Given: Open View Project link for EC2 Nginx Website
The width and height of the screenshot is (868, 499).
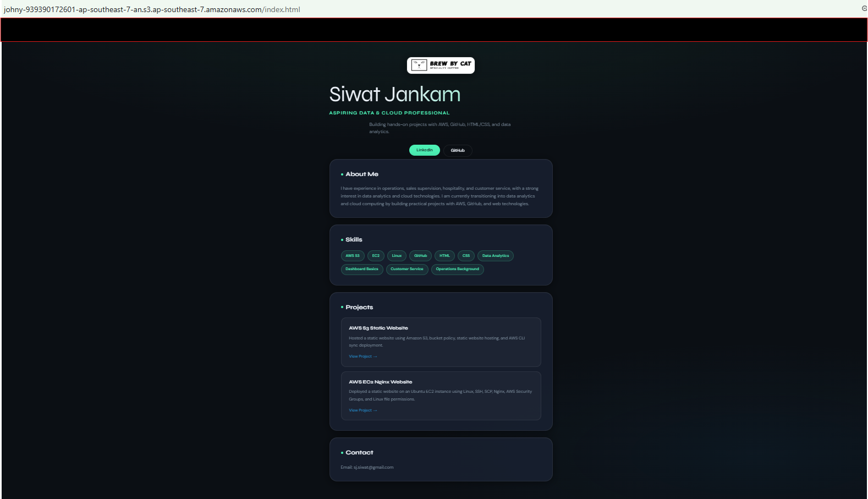Looking at the screenshot, I should click(363, 410).
